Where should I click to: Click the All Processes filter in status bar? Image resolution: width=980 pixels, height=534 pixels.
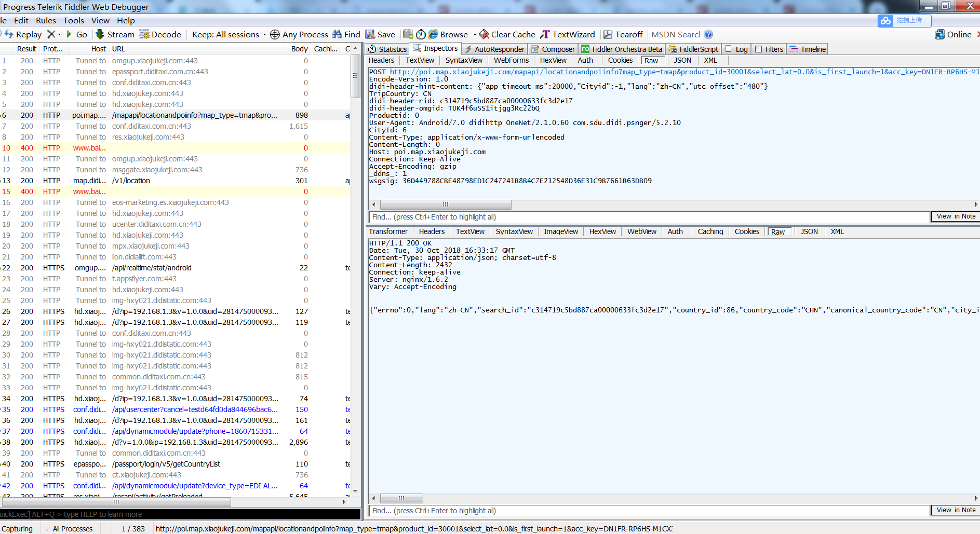(x=69, y=529)
